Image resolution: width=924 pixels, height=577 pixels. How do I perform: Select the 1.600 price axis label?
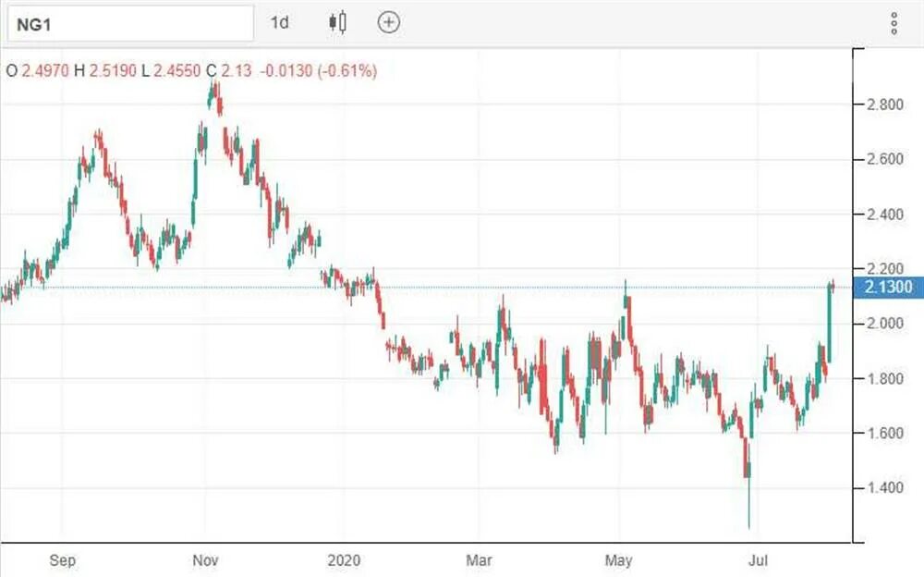884,433
